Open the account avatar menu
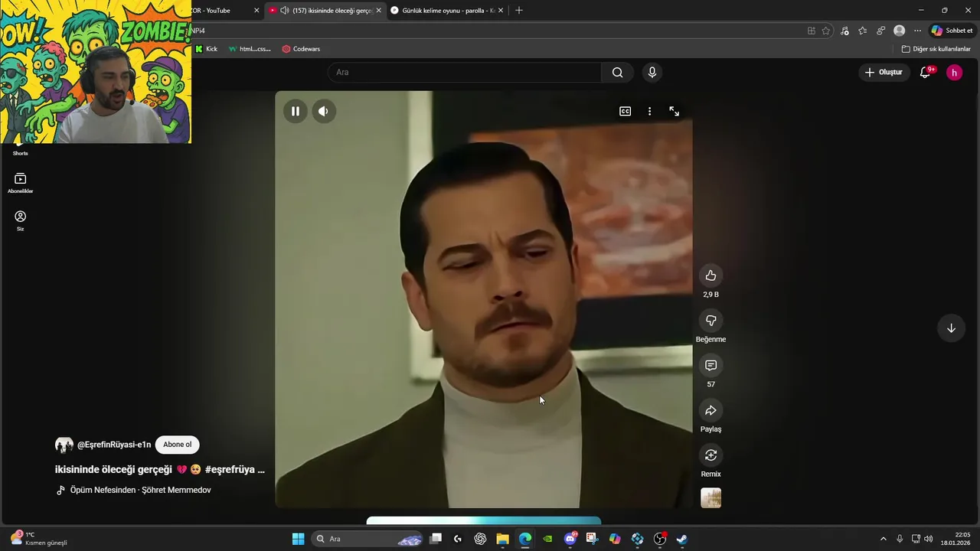Image resolution: width=980 pixels, height=551 pixels. 954,72
